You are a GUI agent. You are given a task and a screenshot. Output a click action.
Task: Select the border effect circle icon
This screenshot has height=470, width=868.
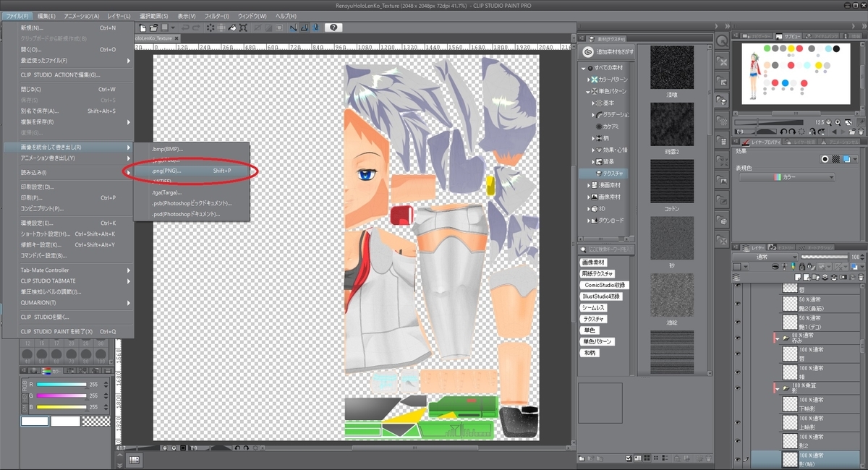pyautogui.click(x=825, y=159)
